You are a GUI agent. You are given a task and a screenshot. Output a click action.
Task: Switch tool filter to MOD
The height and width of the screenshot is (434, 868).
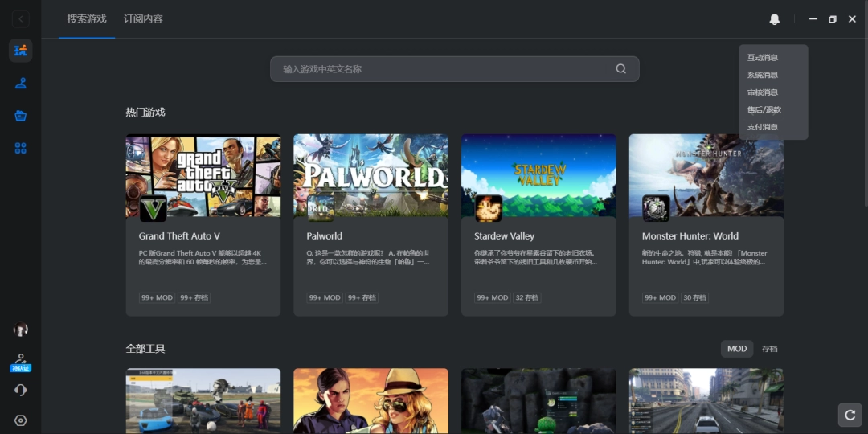737,349
